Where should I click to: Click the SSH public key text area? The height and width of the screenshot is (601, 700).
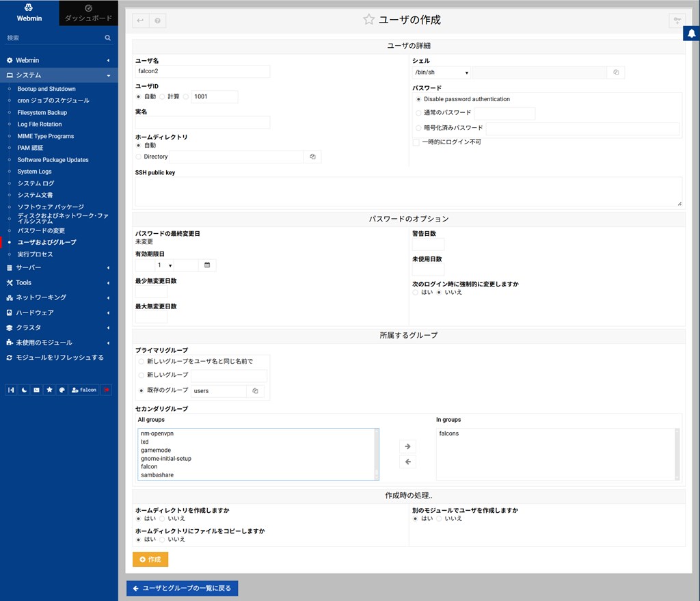408,191
